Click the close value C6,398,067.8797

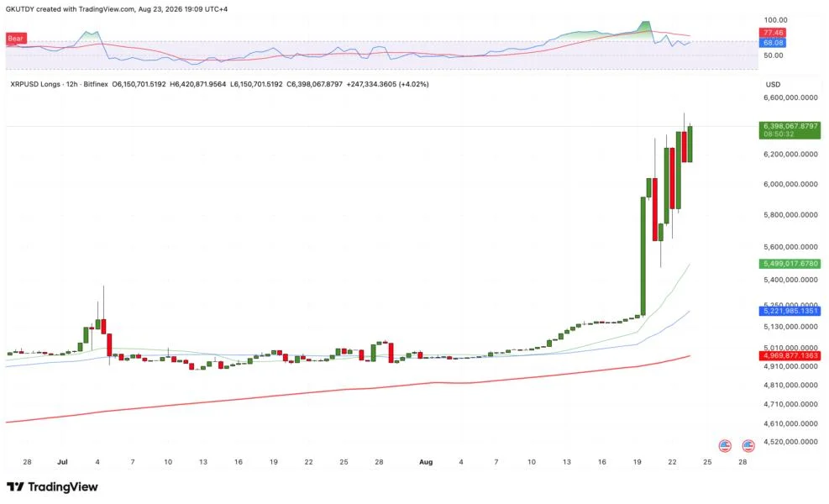315,84
